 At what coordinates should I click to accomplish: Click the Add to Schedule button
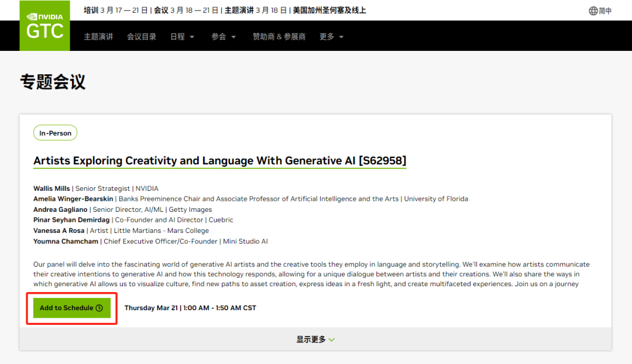point(72,308)
